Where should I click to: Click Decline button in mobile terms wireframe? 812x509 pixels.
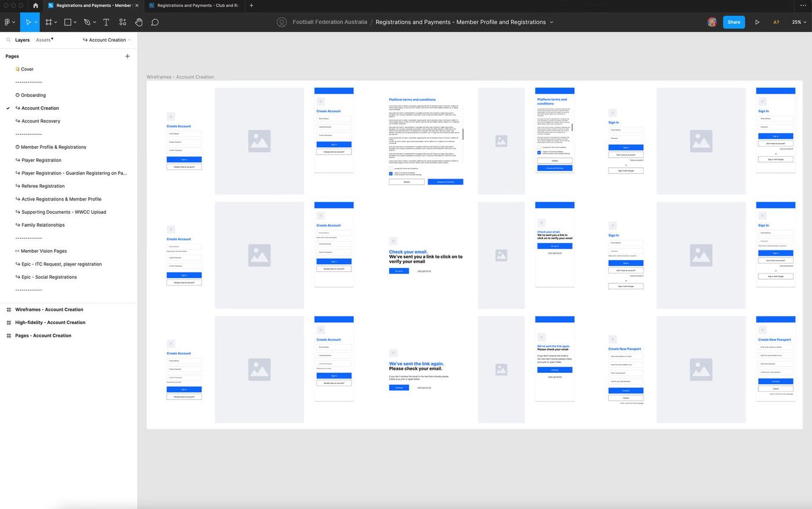tap(555, 161)
